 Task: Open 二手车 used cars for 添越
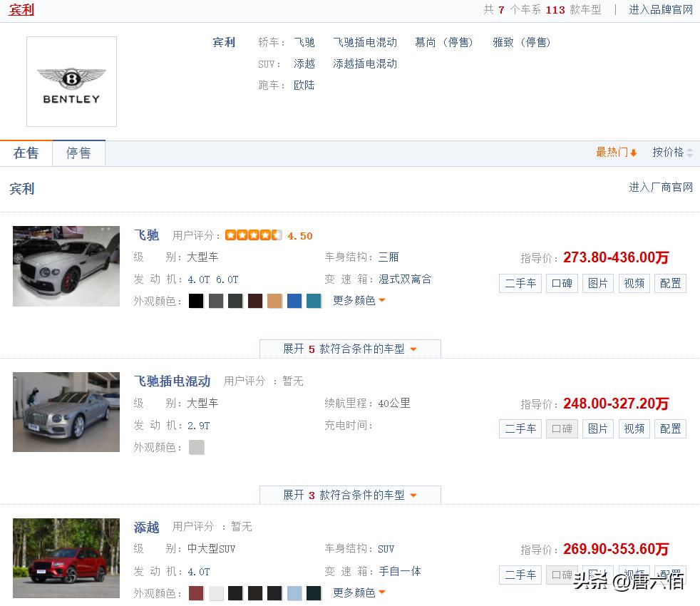coord(520,575)
